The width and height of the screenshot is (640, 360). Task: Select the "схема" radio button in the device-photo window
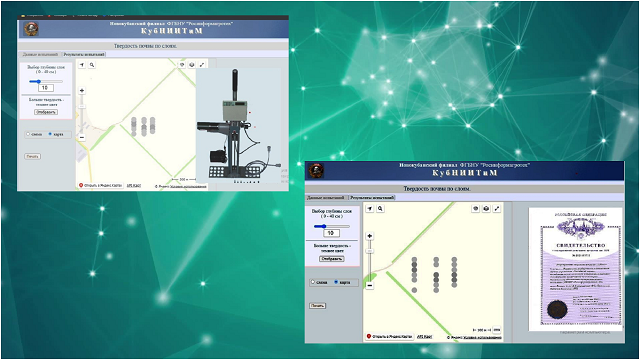tap(28, 134)
